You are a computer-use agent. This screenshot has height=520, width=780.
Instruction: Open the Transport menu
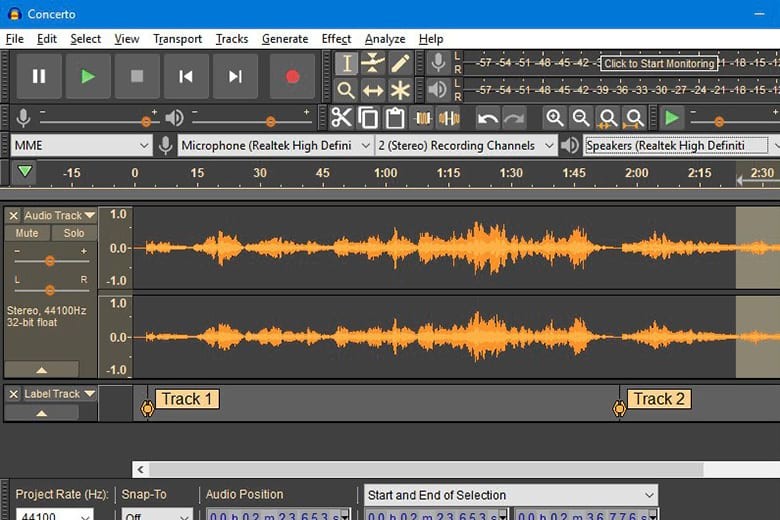point(178,39)
